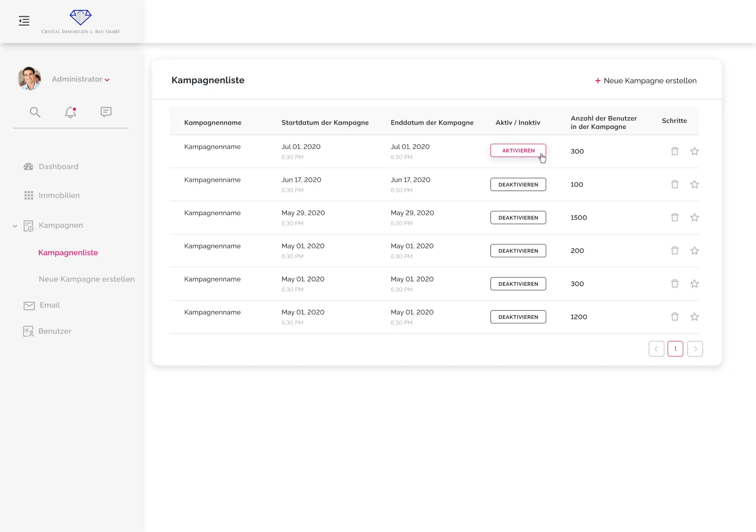Click trash icon in Jul 01, 2020 row
The height and width of the screenshot is (532, 756).
[675, 151]
